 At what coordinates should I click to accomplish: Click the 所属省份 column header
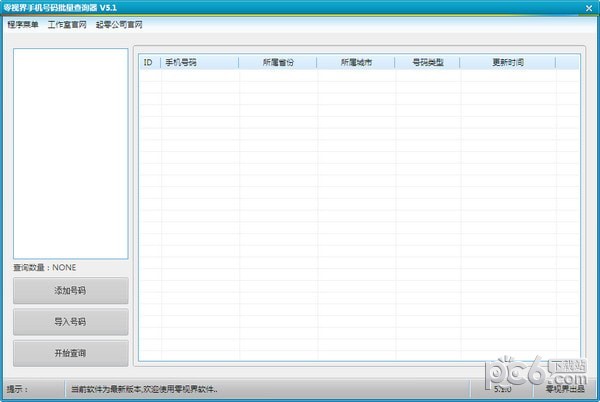[x=278, y=62]
